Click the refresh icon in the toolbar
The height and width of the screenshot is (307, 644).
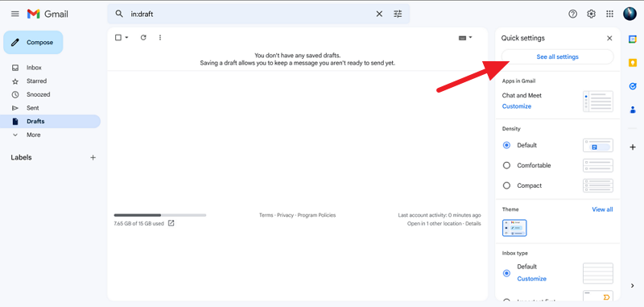[143, 37]
